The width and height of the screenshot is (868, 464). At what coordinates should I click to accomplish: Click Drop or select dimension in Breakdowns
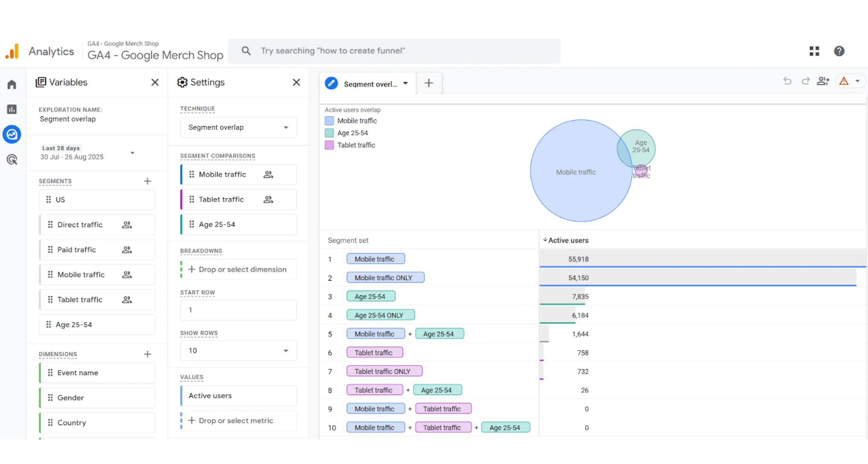[x=238, y=269]
